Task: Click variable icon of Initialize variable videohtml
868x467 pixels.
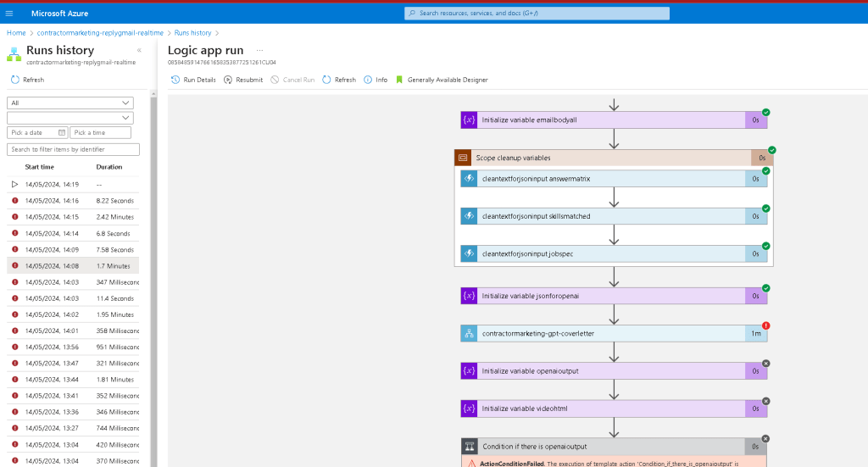Action: pos(469,409)
